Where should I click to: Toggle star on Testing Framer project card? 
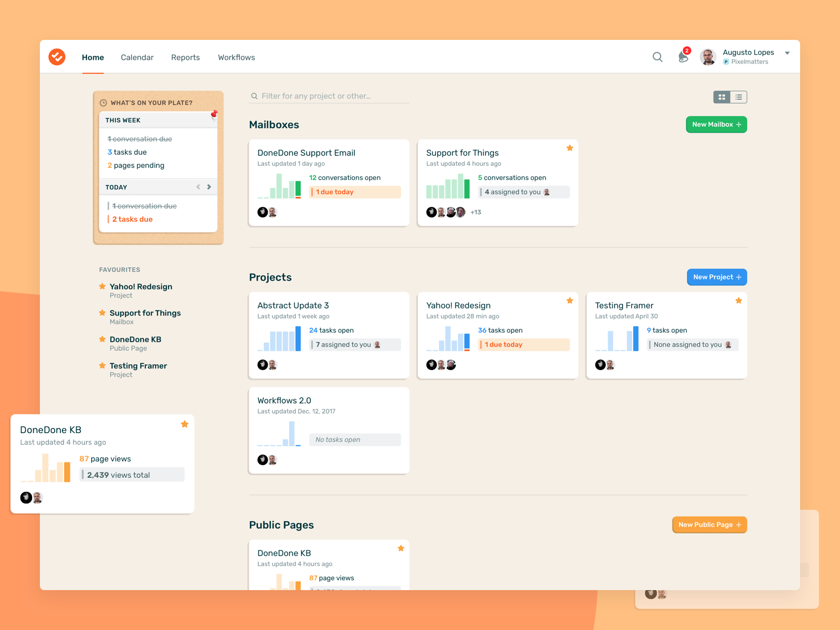click(x=739, y=301)
